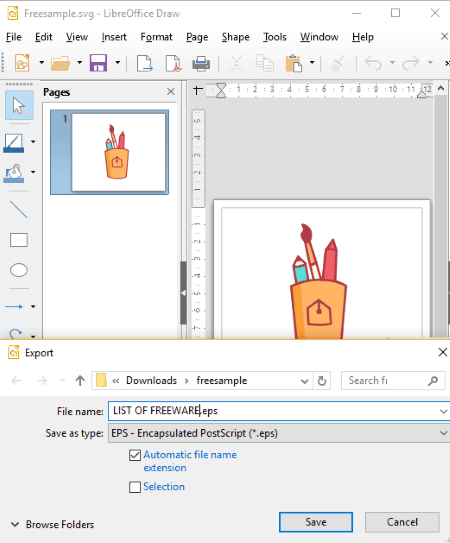Open the Help menu
450x543 pixels.
(x=363, y=37)
